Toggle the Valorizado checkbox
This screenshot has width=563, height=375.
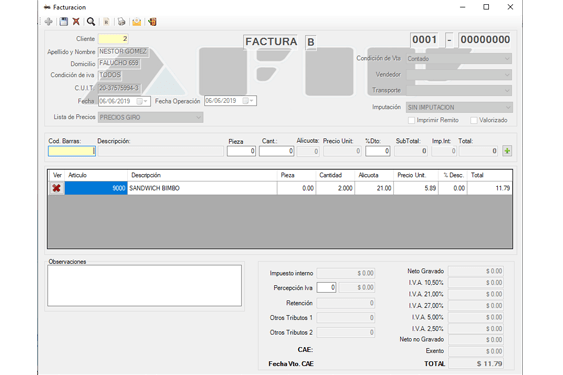474,120
